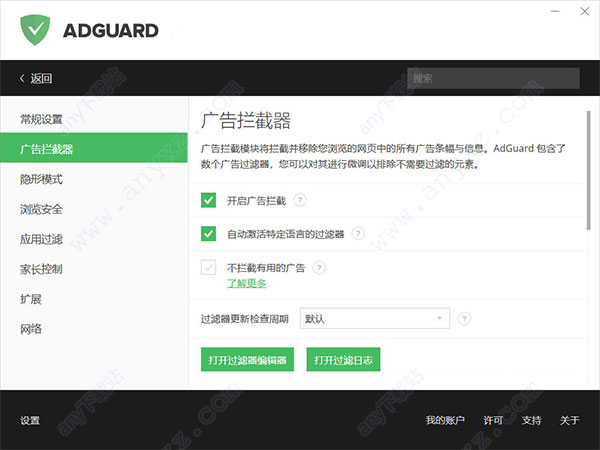600x450 pixels.
Task: Click the 打开过滤器编辑器 button
Action: coord(247,359)
